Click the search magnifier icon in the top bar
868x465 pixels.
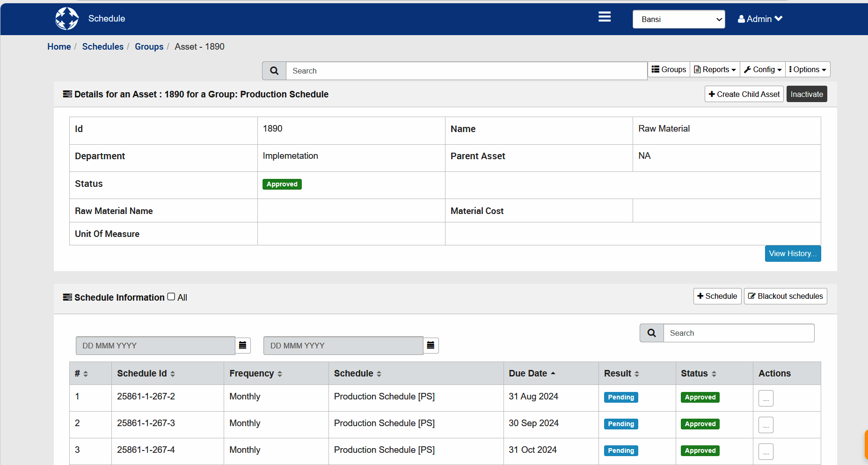tap(274, 70)
